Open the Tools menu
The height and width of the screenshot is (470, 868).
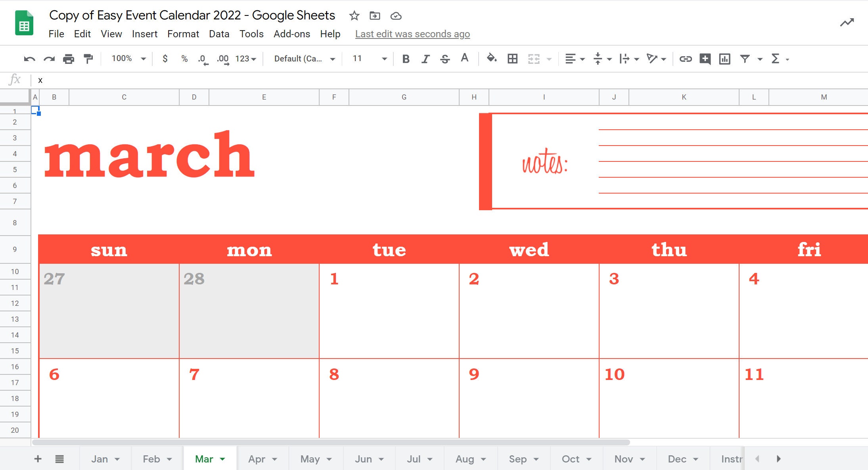click(251, 34)
